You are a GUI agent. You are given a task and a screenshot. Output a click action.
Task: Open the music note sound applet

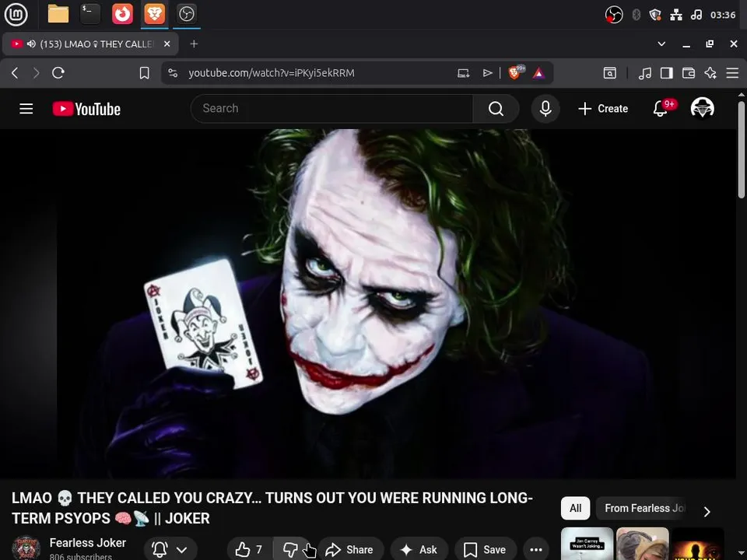(696, 15)
